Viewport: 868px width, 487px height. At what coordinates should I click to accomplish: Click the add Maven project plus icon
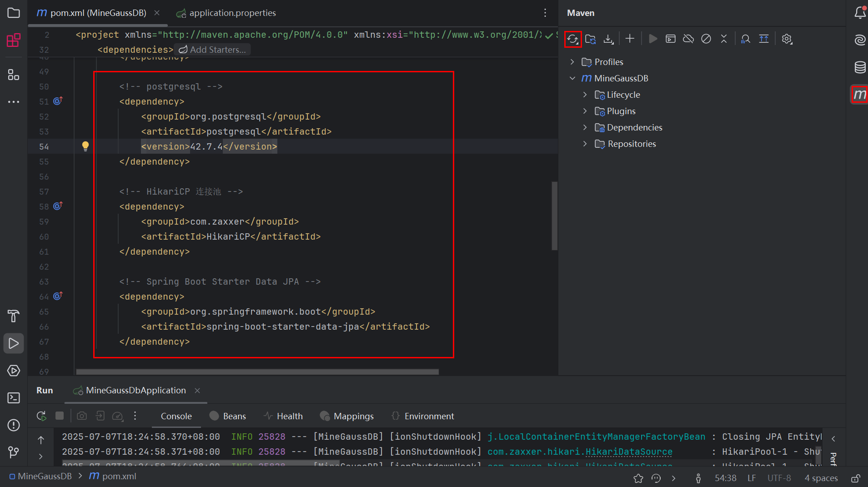point(630,39)
